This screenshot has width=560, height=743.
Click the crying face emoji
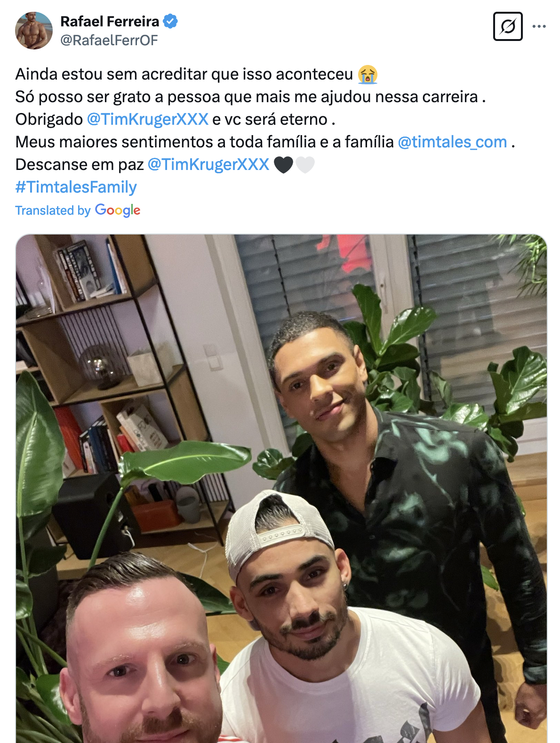click(x=368, y=74)
